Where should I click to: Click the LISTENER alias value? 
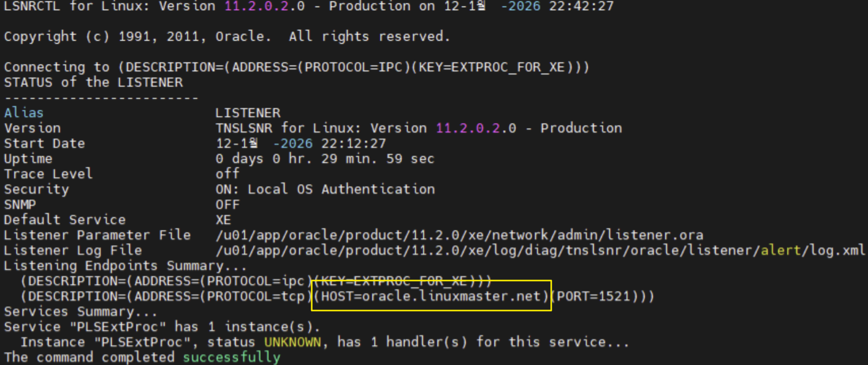click(x=248, y=113)
